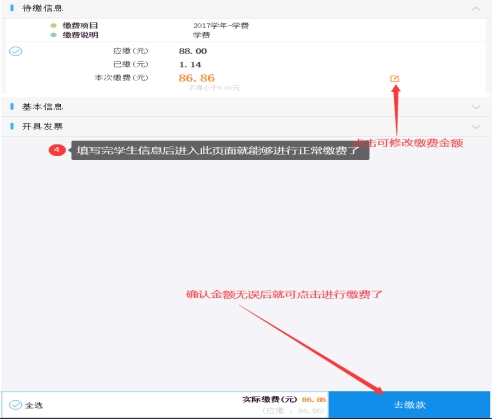
Task: Click the 本次缴费 amount 86.86
Action: [x=196, y=78]
